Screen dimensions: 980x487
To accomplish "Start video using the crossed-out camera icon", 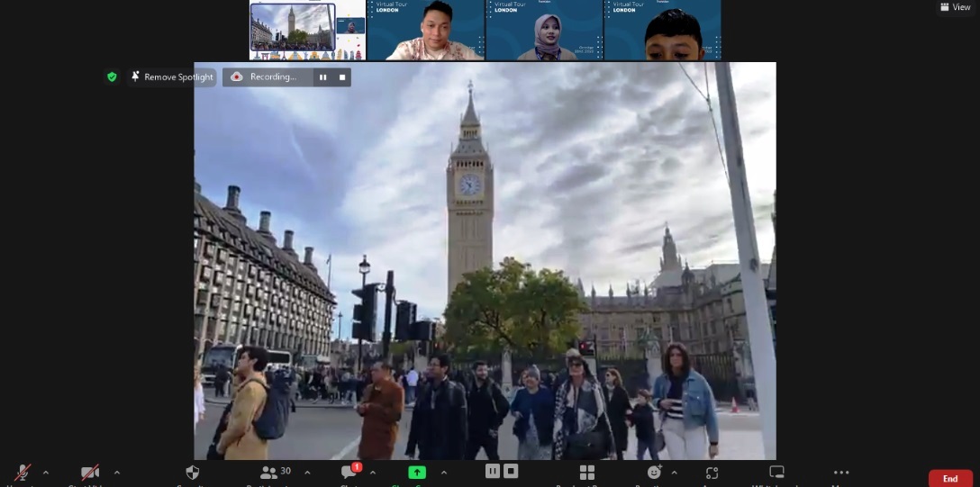I will (x=90, y=473).
